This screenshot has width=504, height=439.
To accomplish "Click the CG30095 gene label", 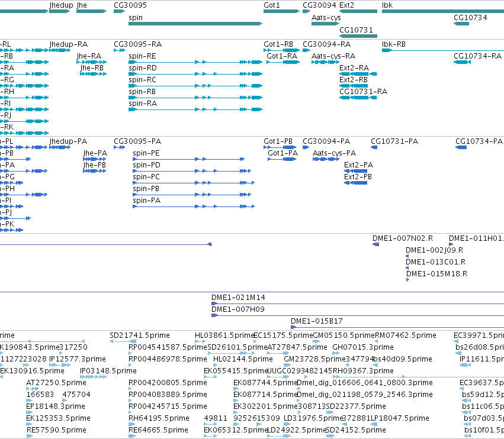I will coord(130,5).
